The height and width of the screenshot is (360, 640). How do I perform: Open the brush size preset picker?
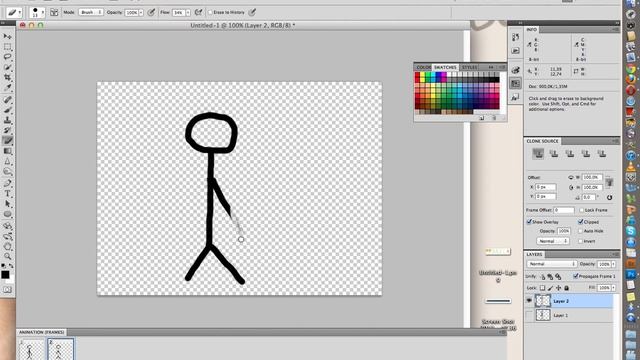point(37,13)
